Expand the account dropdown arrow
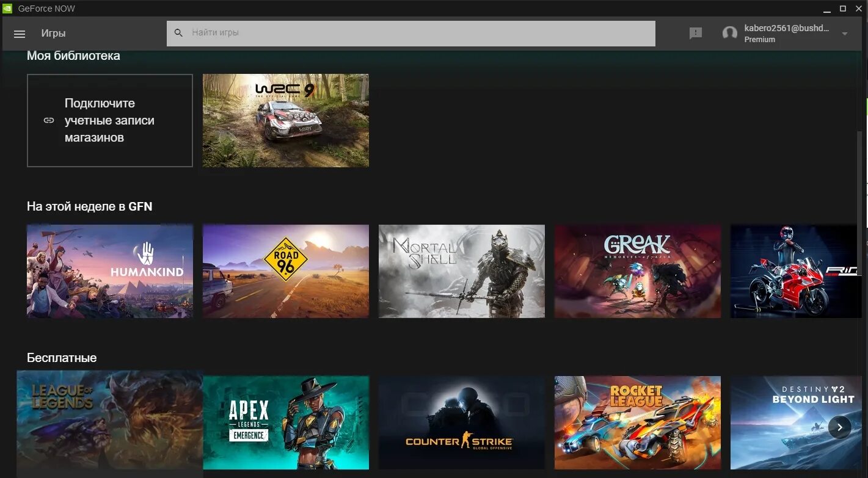 (845, 34)
